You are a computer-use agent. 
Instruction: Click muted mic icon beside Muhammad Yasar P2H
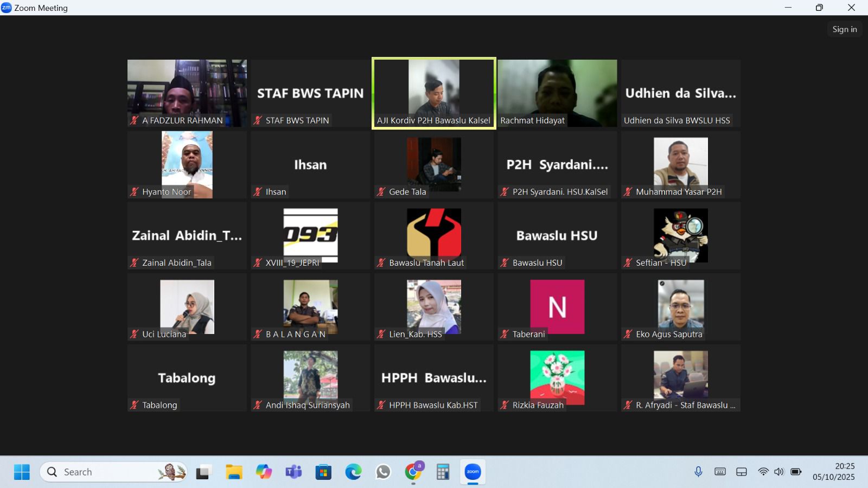pyautogui.click(x=628, y=191)
